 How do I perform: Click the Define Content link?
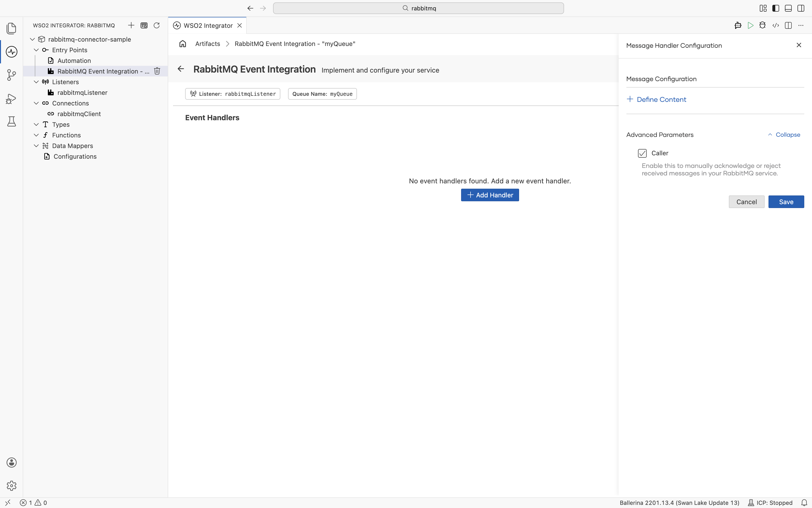[x=656, y=99]
